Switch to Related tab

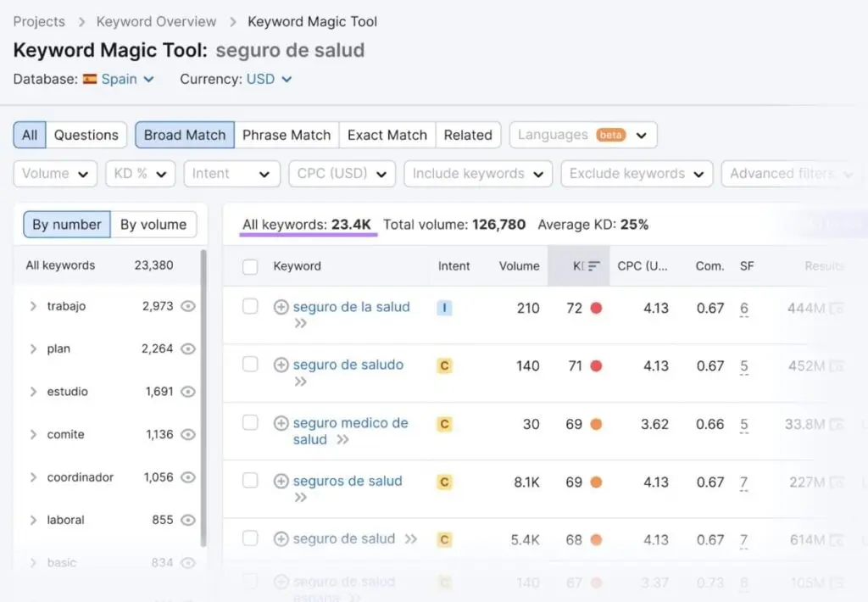click(468, 135)
